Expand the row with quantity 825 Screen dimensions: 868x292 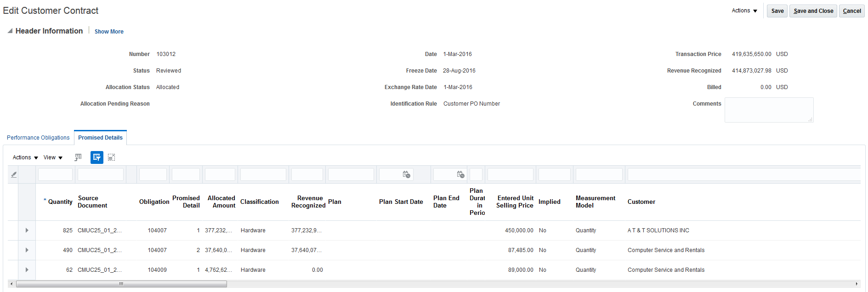click(27, 230)
